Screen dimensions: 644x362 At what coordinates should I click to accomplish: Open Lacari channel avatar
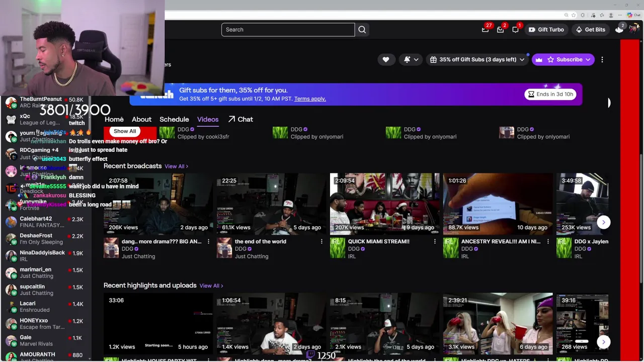[x=11, y=307]
